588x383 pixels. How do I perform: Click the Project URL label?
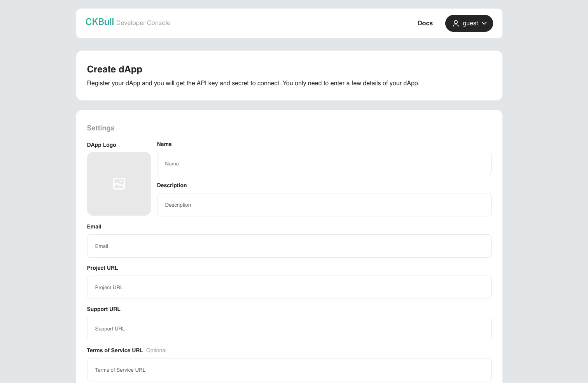[102, 268]
